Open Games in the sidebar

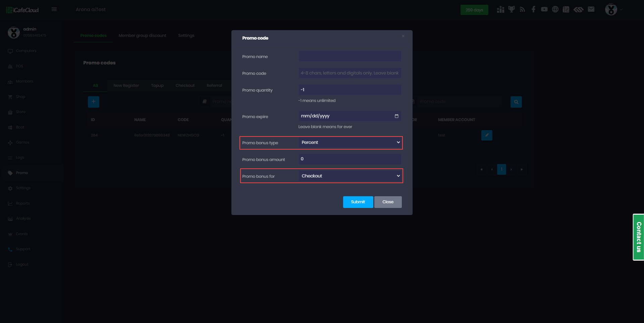point(22,143)
